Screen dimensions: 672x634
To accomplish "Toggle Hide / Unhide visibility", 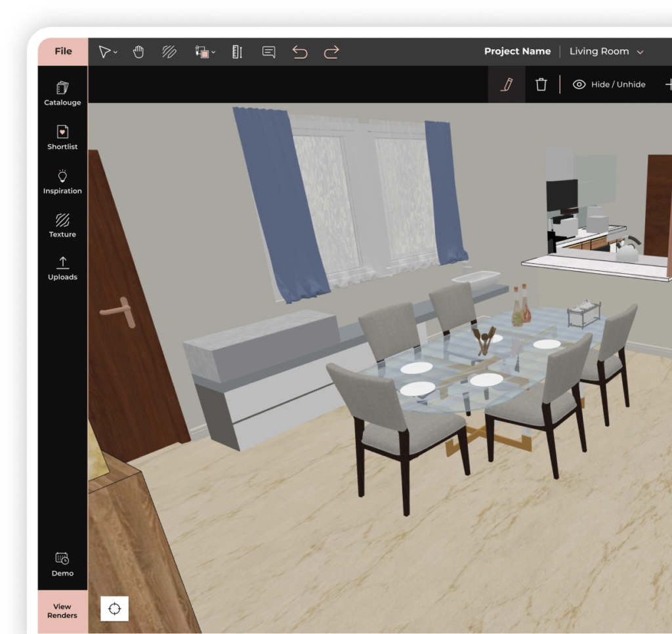I will (x=609, y=85).
